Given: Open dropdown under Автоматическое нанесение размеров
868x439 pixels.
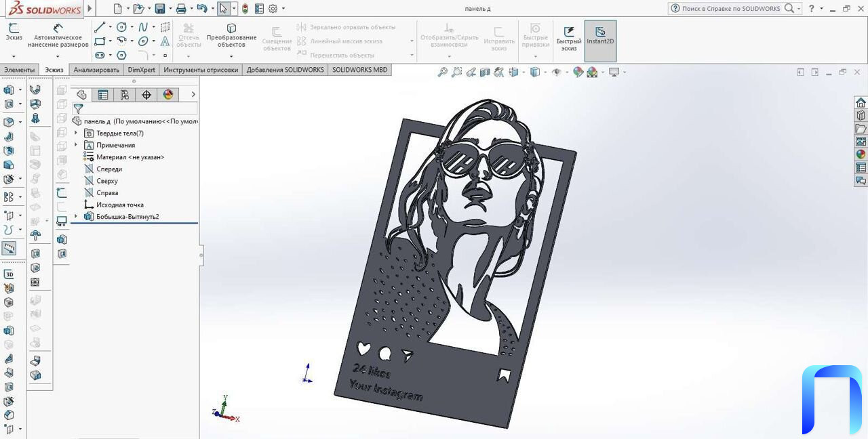Looking at the screenshot, I should tap(58, 56).
